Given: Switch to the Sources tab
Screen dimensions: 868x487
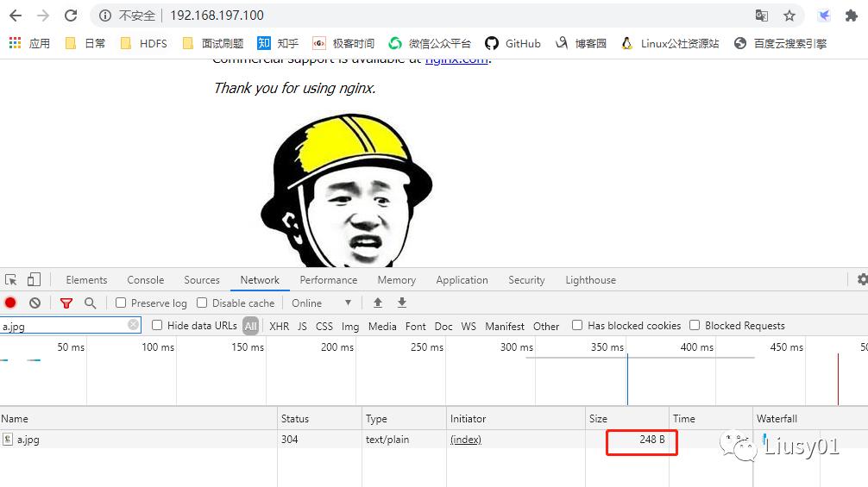Looking at the screenshot, I should tap(202, 280).
